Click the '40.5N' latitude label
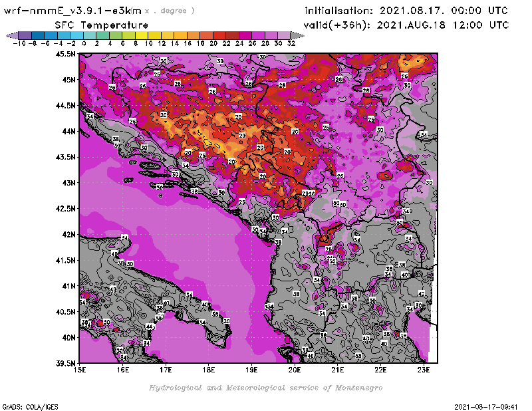The width and height of the screenshot is (532, 411). tap(65, 312)
